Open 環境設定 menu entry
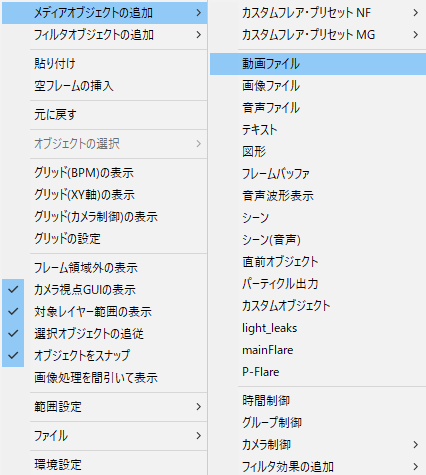Screen dimensions: 426x475 point(104,465)
